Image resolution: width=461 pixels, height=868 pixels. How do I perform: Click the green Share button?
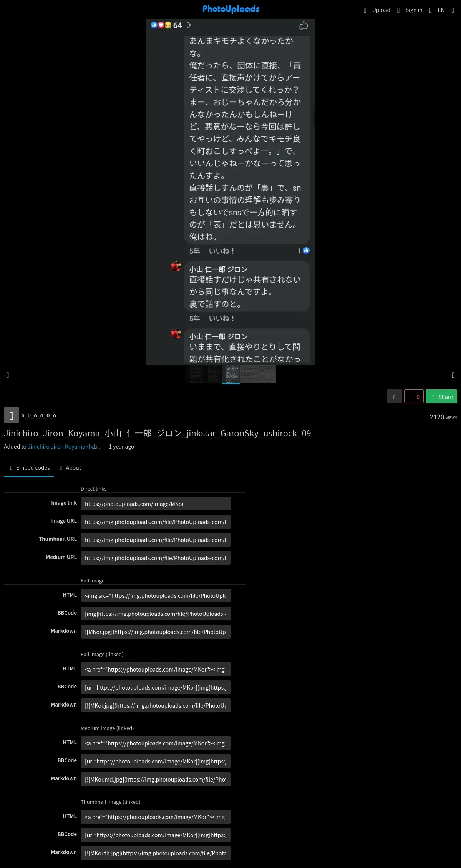[x=441, y=396]
